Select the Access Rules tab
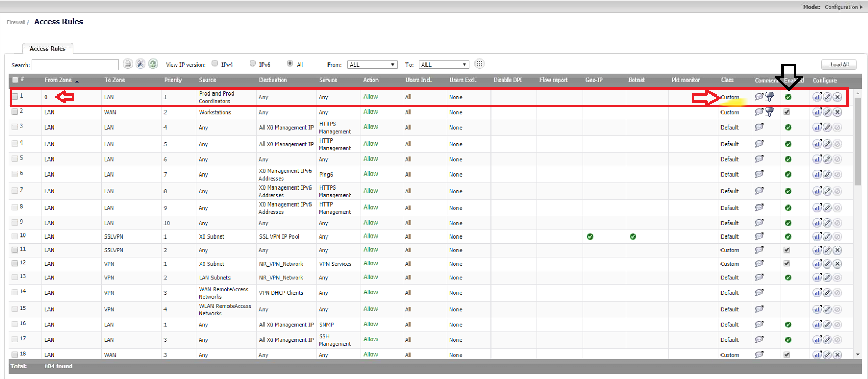Screen dimensions: 868x379 tap(47, 49)
